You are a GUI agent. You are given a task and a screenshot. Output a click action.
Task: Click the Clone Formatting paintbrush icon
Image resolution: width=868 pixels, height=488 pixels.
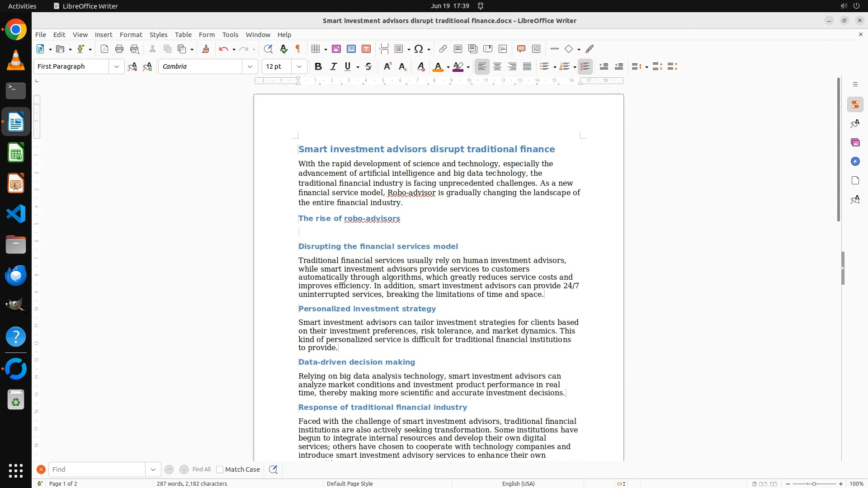(x=206, y=49)
